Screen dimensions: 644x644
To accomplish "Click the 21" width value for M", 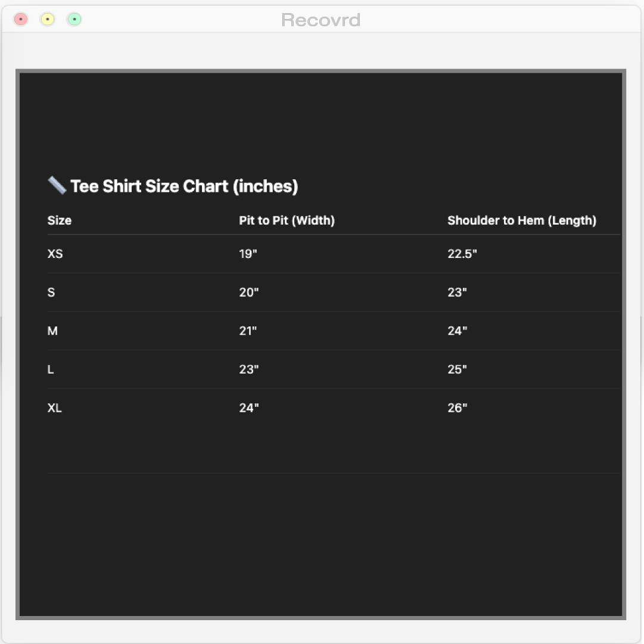I will click(x=248, y=331).
